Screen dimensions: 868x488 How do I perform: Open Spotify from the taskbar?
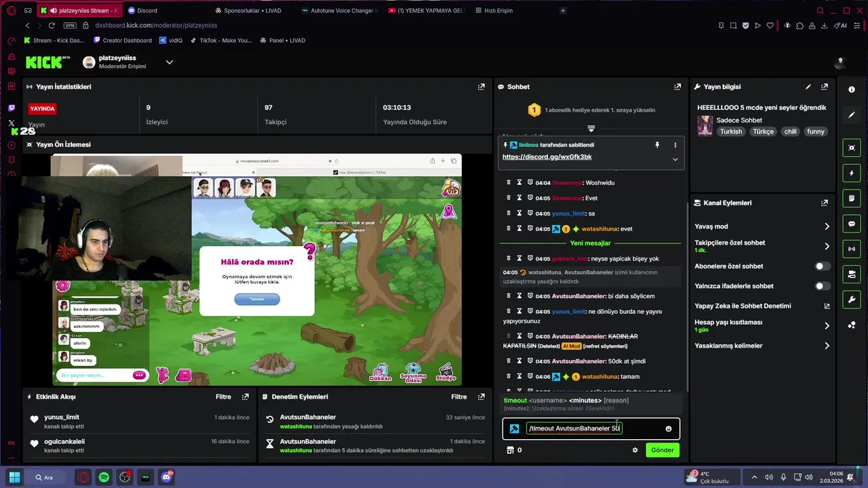(104, 477)
